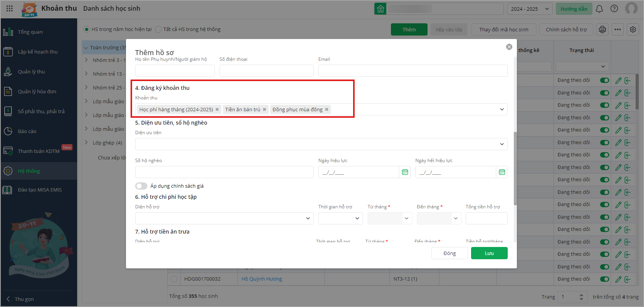Remove the Học phí hàng tháng tag
Image resolution: width=644 pixels, height=307 pixels.
pyautogui.click(x=217, y=109)
